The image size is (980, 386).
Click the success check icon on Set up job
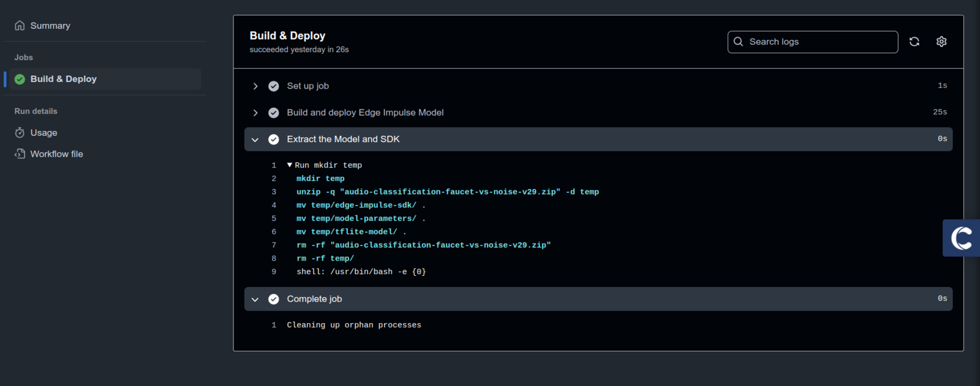click(x=274, y=86)
